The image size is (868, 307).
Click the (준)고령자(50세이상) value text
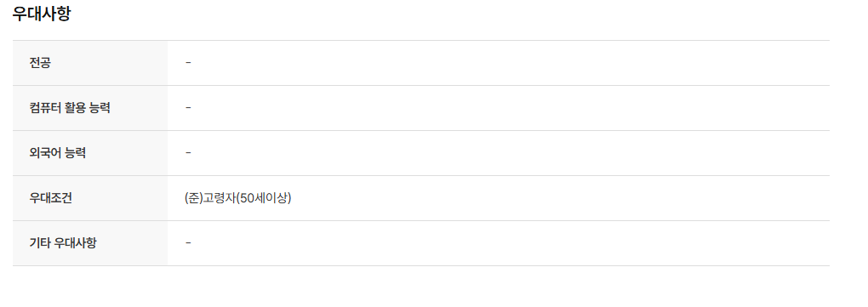238,198
